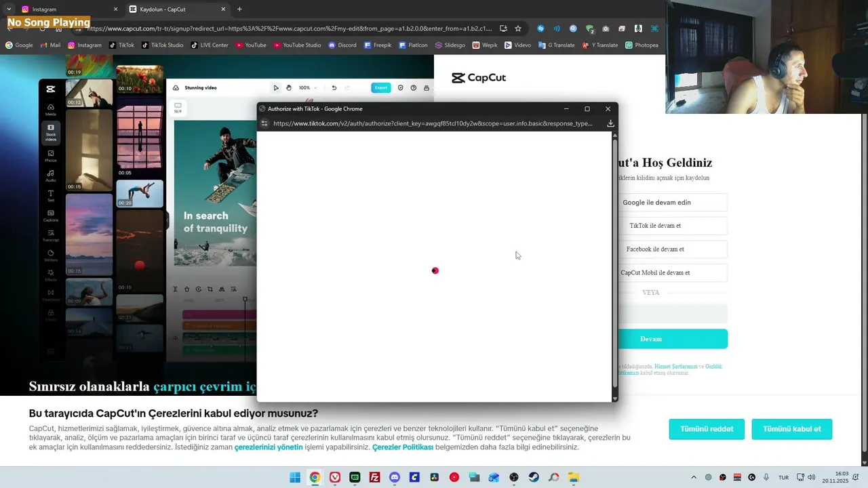Click the install app icon in address bar
Screen dimensions: 868x488
[x=503, y=28]
